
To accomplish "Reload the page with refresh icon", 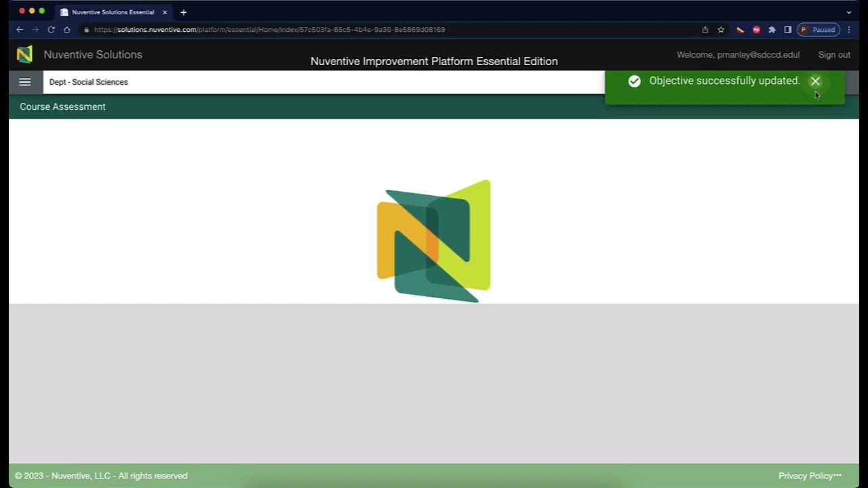I will click(51, 30).
